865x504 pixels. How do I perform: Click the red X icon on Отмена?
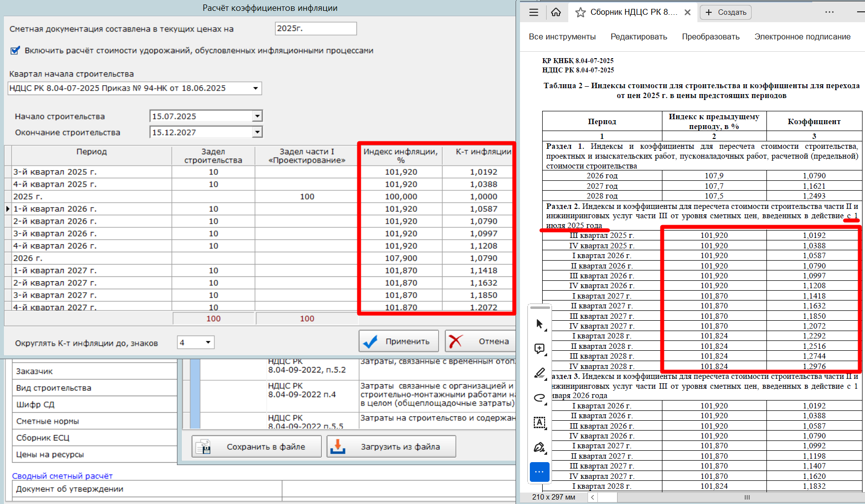click(x=456, y=341)
